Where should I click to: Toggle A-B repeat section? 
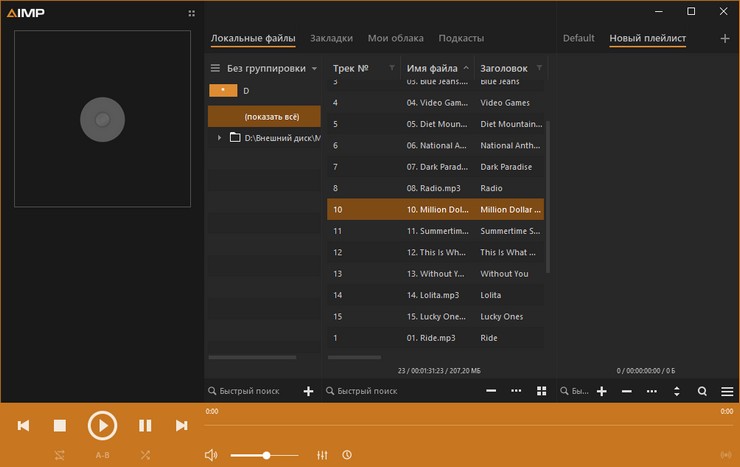click(x=102, y=455)
